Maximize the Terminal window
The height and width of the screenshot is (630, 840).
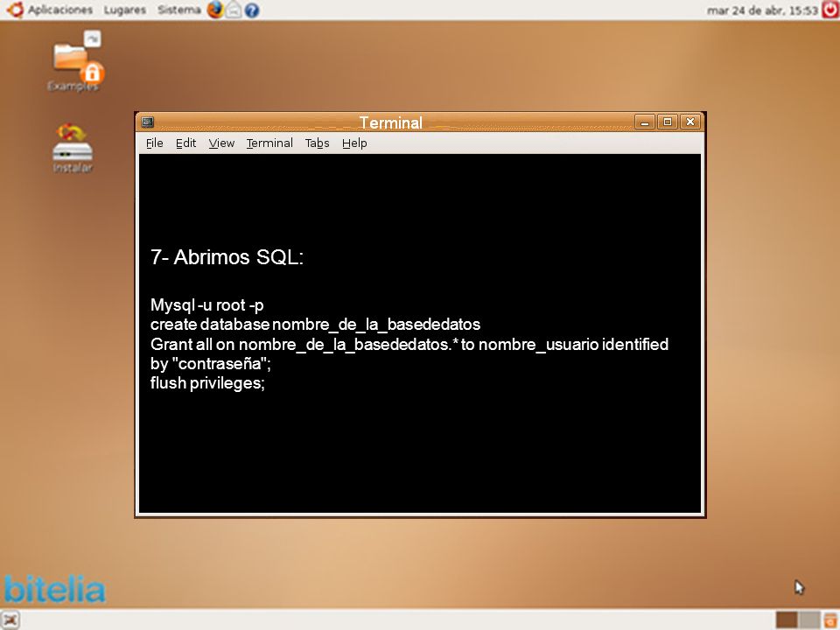[x=668, y=122]
